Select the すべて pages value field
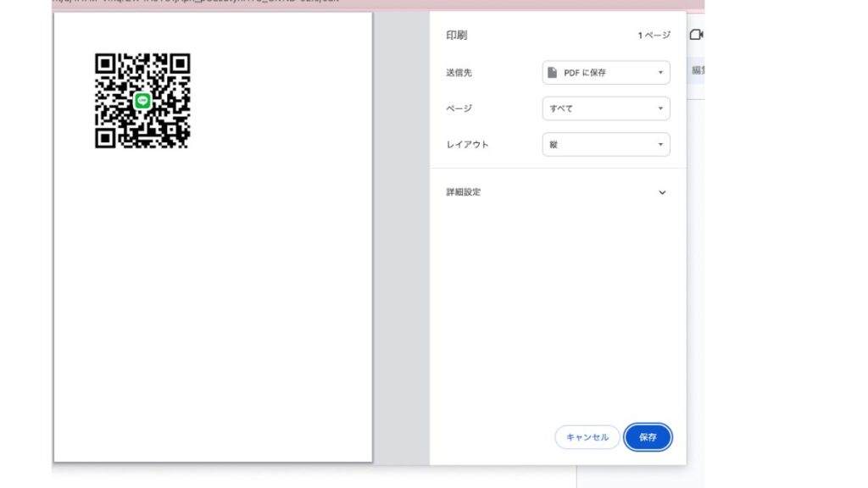The height and width of the screenshot is (488, 868). pos(593,108)
